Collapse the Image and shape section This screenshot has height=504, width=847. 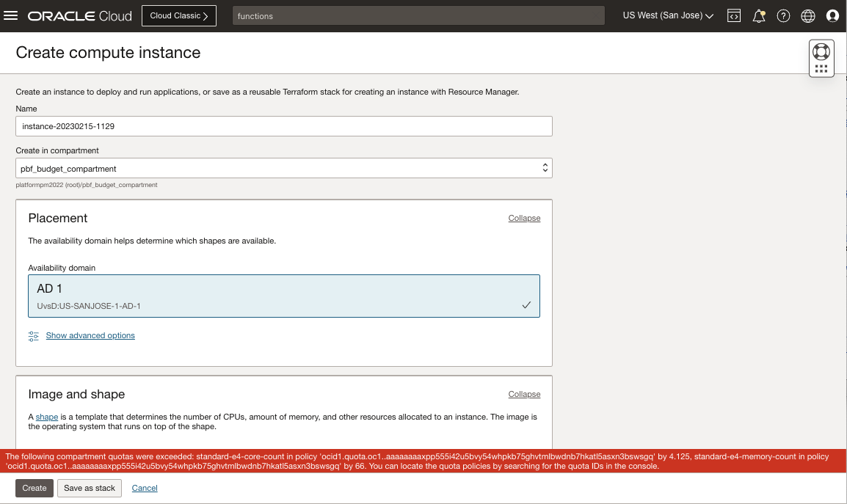coord(524,394)
